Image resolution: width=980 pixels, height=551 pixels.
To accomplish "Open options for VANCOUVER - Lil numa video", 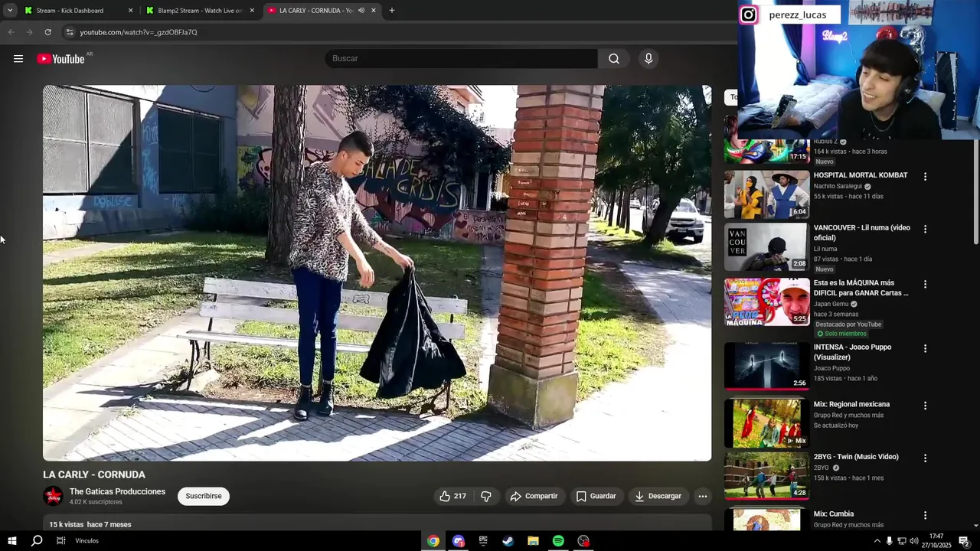I will click(925, 229).
